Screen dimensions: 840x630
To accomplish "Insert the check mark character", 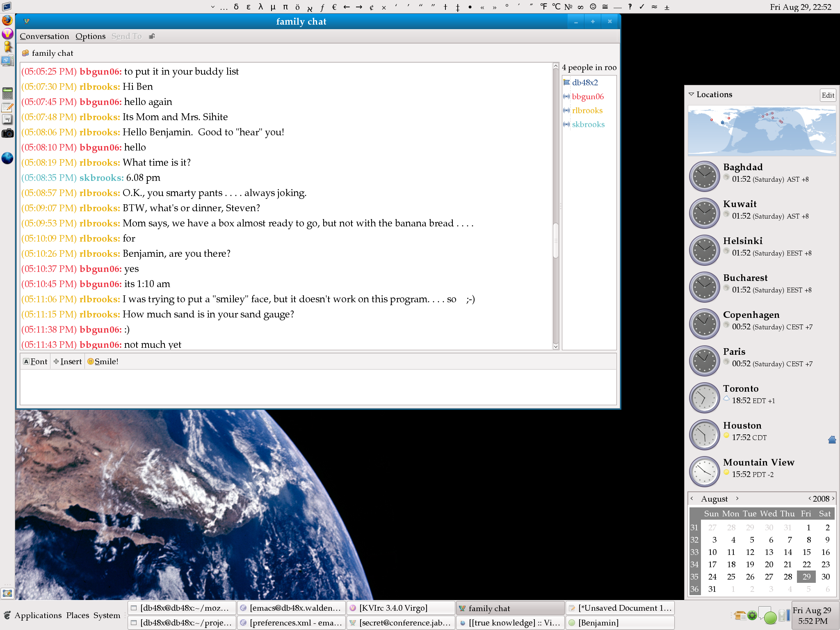I will click(x=642, y=7).
